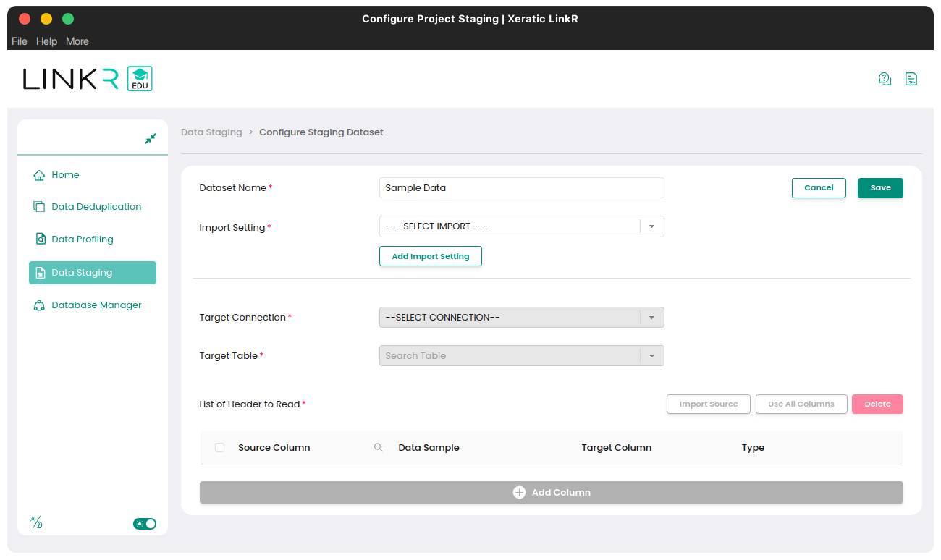Click Use All Columns button
Viewport: 941px width, 560px height.
pyautogui.click(x=801, y=404)
